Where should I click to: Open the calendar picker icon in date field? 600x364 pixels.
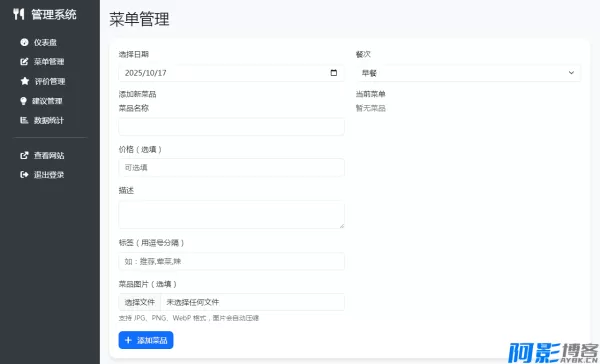point(334,73)
